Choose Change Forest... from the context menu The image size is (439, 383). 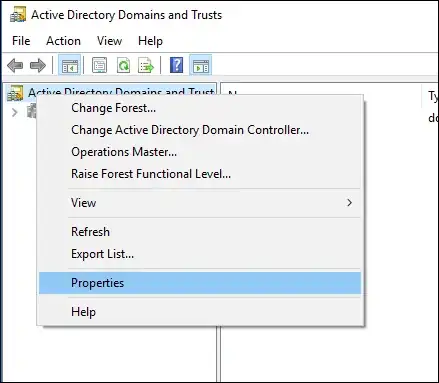200,108
